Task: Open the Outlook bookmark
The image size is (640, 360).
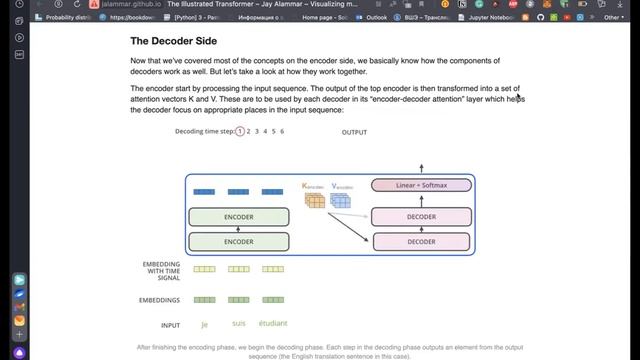Action: [371, 18]
